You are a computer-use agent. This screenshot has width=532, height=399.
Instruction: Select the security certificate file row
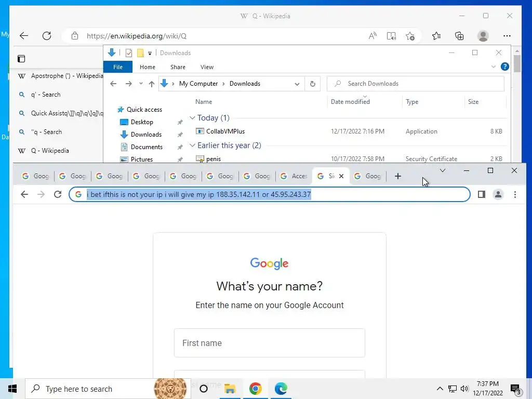[x=350, y=159]
